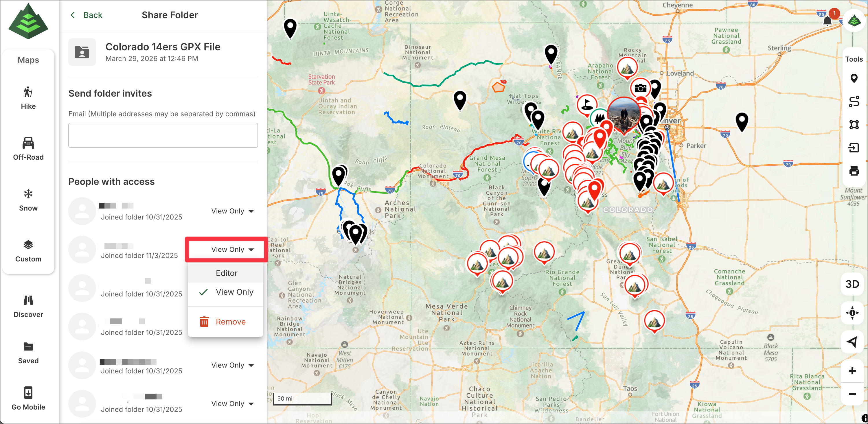Open Discover binoculars icon
The width and height of the screenshot is (868, 424).
click(28, 300)
